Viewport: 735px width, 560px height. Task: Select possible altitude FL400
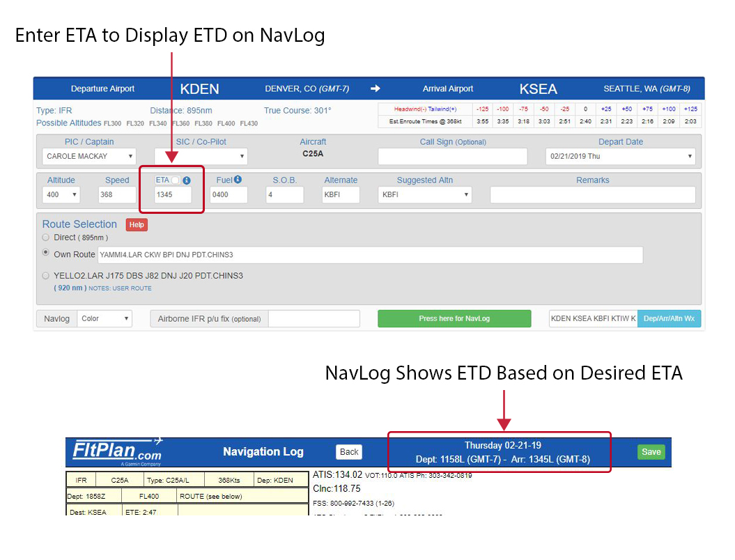(x=226, y=124)
